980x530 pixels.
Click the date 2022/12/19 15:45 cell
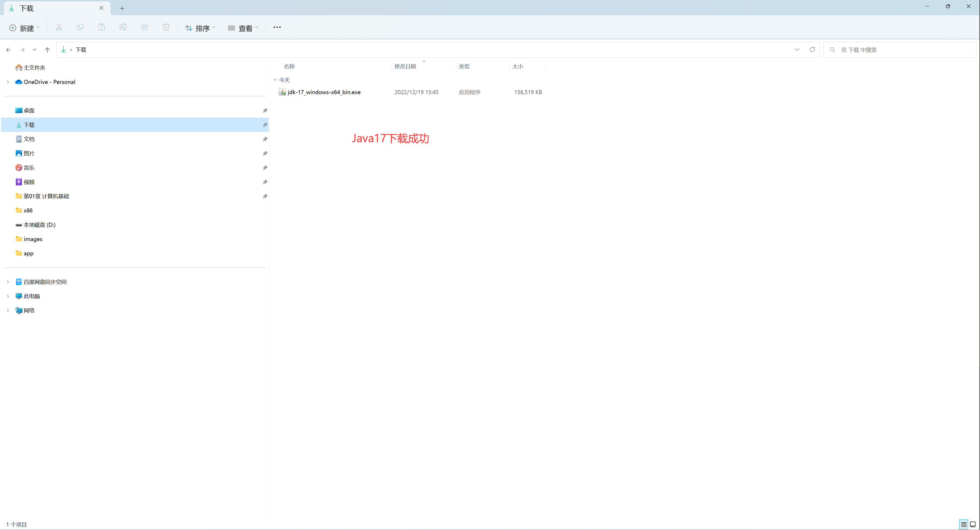coord(417,92)
